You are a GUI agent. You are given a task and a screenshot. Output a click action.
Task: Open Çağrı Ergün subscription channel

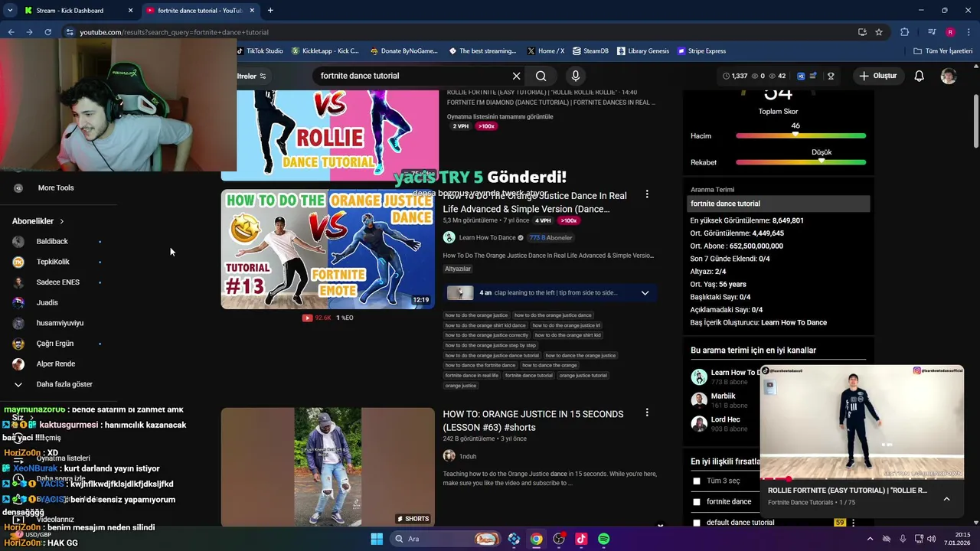(x=55, y=344)
